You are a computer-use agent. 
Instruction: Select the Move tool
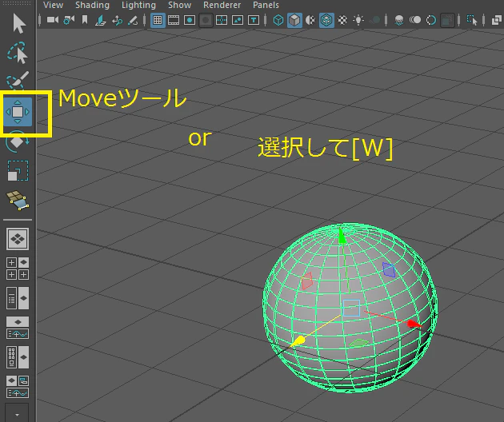(x=18, y=112)
